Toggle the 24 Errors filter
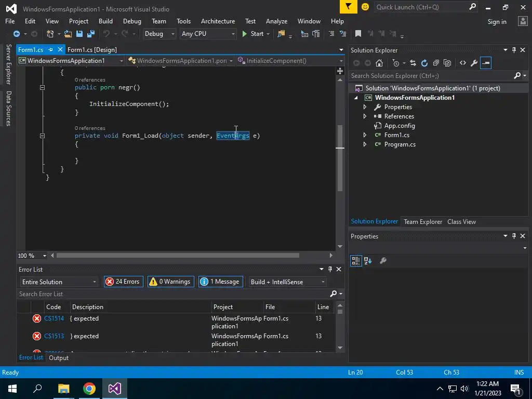 [124, 282]
